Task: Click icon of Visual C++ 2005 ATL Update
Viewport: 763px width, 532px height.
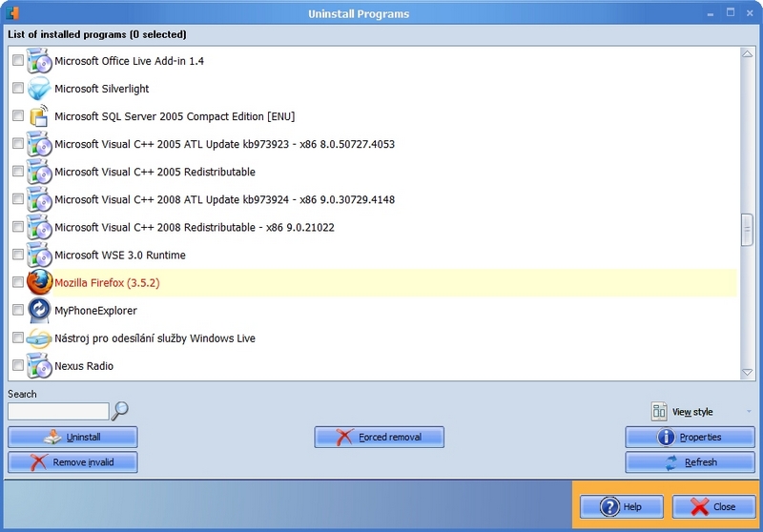Action: click(39, 144)
